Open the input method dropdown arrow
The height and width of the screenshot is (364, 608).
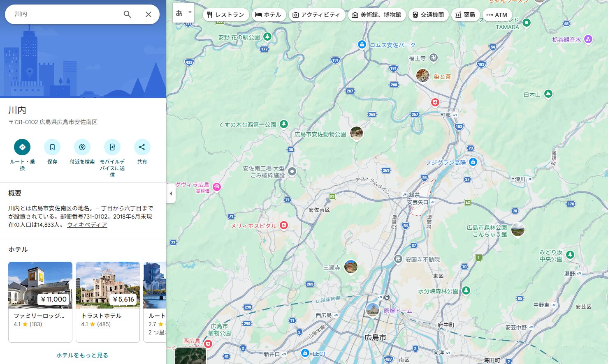pyautogui.click(x=190, y=13)
